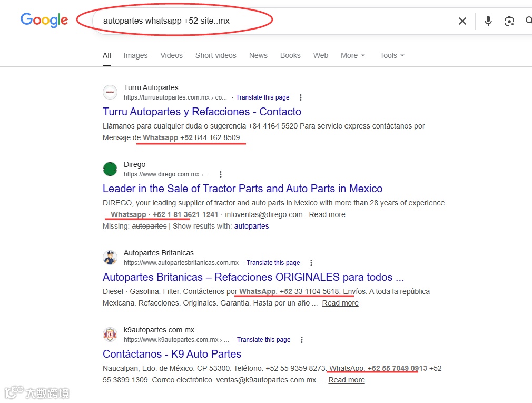Viewport: 532px width, 403px height.
Task: Switch to the Web tab
Action: click(x=321, y=55)
